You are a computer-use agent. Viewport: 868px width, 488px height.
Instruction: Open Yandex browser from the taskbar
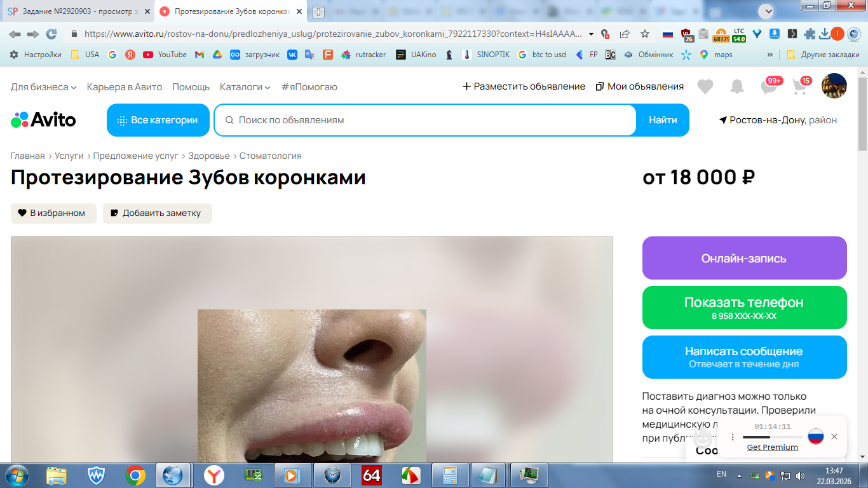pyautogui.click(x=214, y=475)
